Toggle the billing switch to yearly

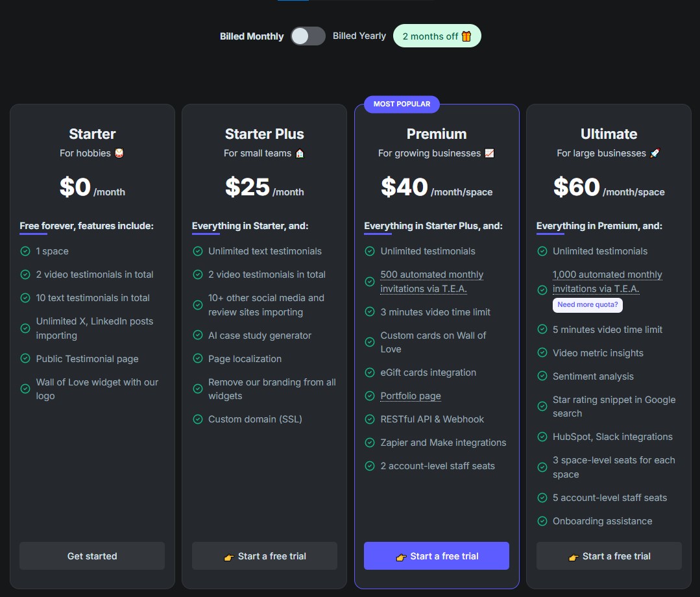(308, 36)
